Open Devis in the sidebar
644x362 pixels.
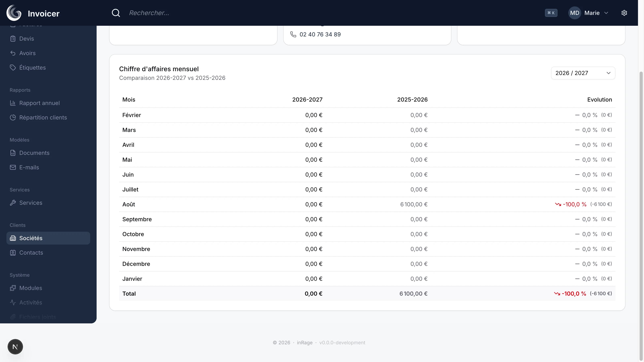click(x=27, y=39)
